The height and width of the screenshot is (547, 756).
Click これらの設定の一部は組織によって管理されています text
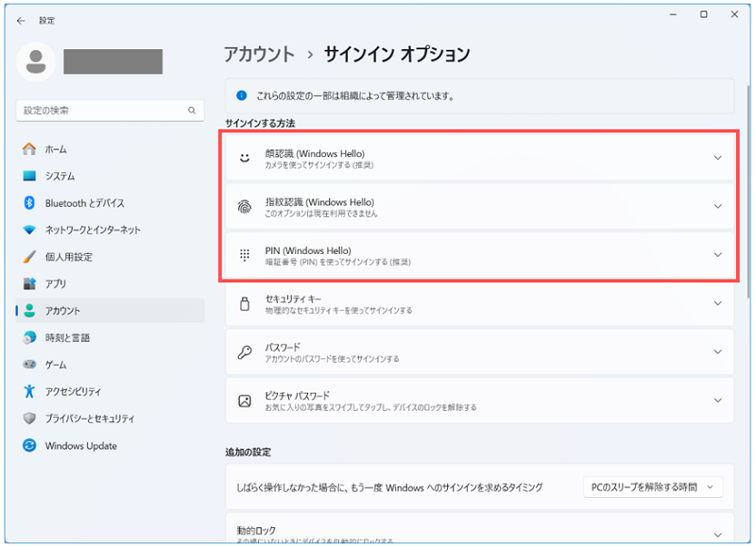coord(355,96)
